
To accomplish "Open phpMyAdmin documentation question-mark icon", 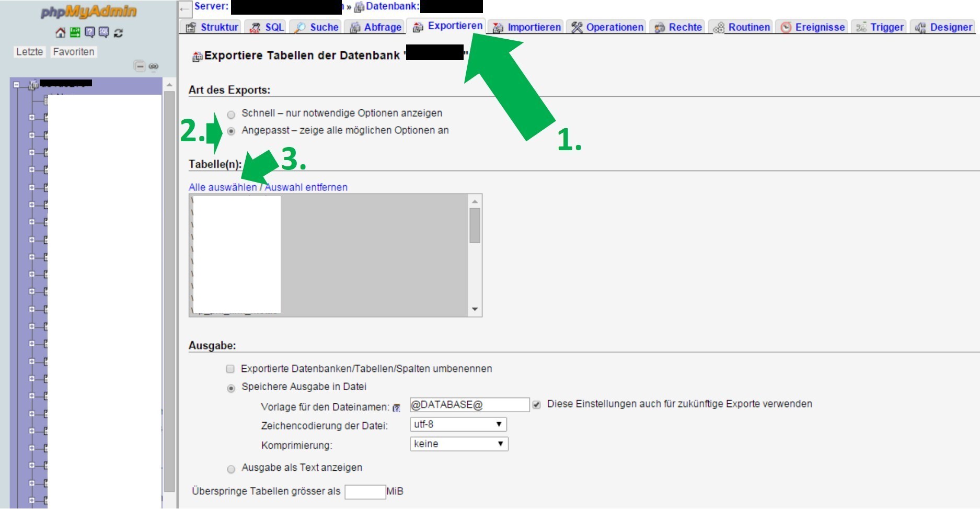I will 90,32.
